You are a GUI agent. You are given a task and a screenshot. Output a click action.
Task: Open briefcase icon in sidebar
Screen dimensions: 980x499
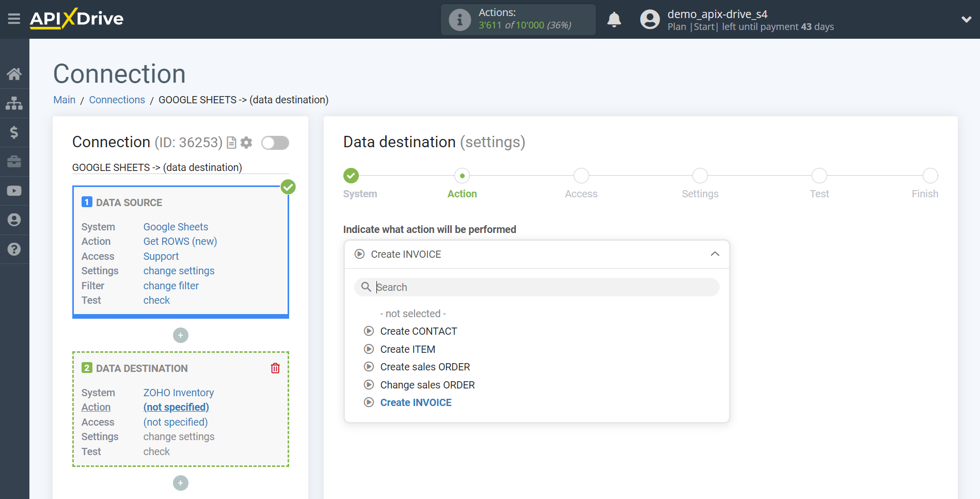click(x=14, y=162)
